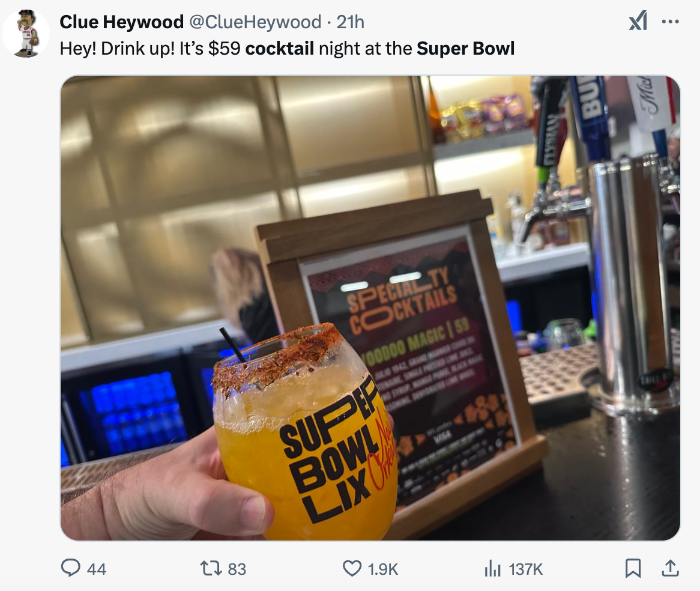
Task: View analytics via the bar chart icon
Action: pos(492,569)
